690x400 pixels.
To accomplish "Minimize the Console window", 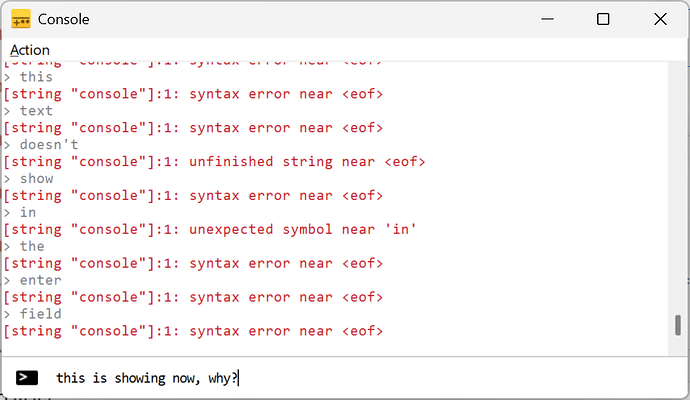I will tap(546, 19).
